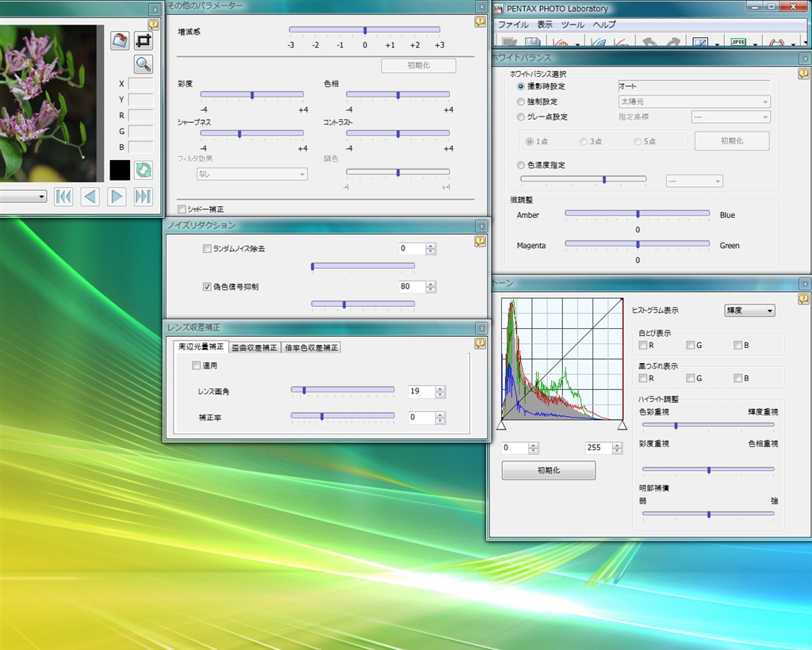
Task: Click the 255 white level input field
Action: (x=598, y=448)
